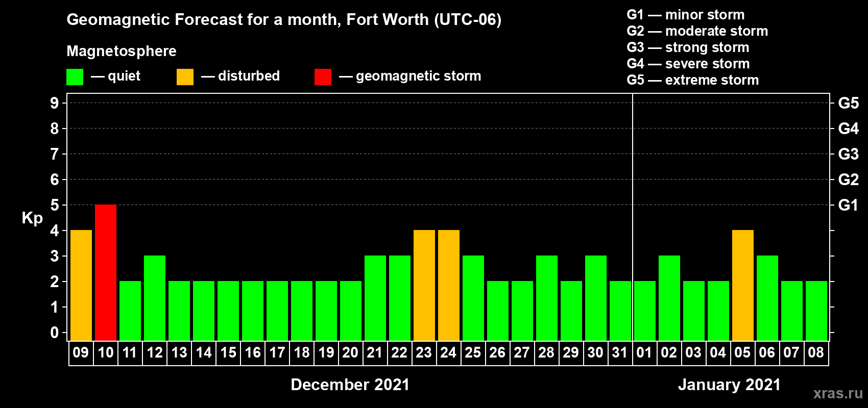The width and height of the screenshot is (868, 408).
Task: Click the G2 label on right axis
Action: (848, 180)
